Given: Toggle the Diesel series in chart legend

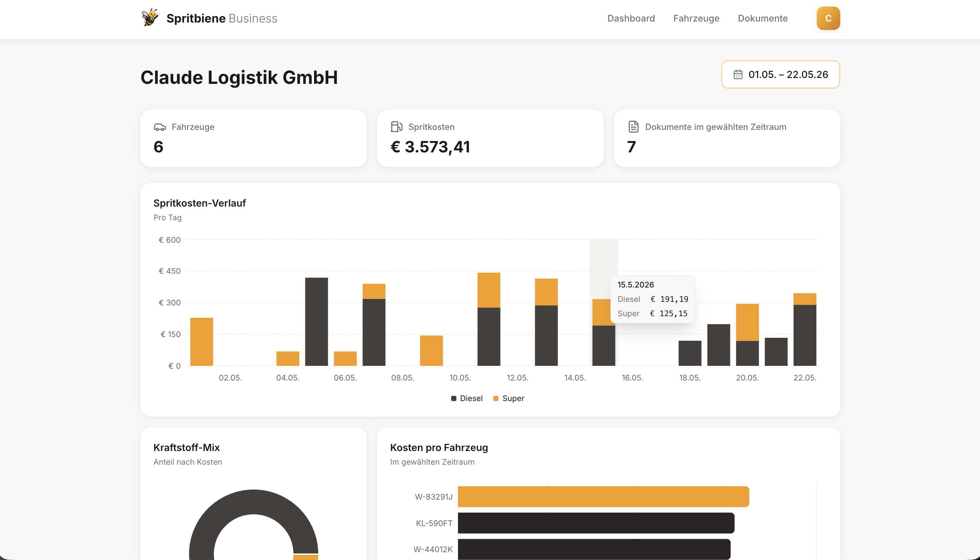Looking at the screenshot, I should [x=466, y=398].
